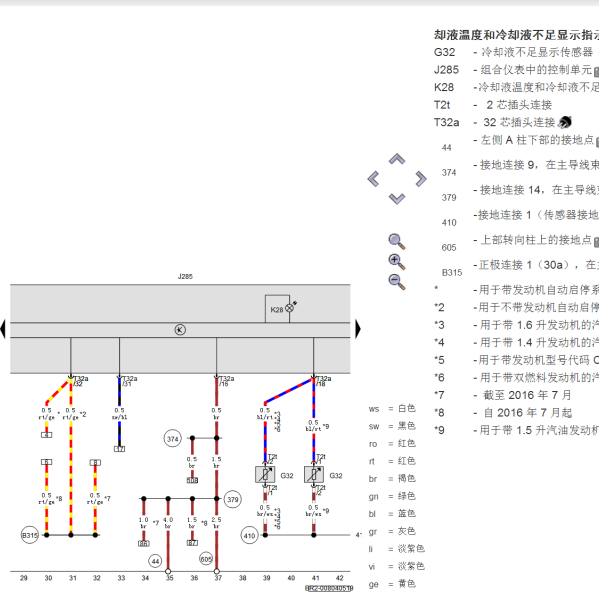Viewport: 599px width, 606px height.
Task: Click the circled 44 ground point in diagram
Action: point(155,561)
